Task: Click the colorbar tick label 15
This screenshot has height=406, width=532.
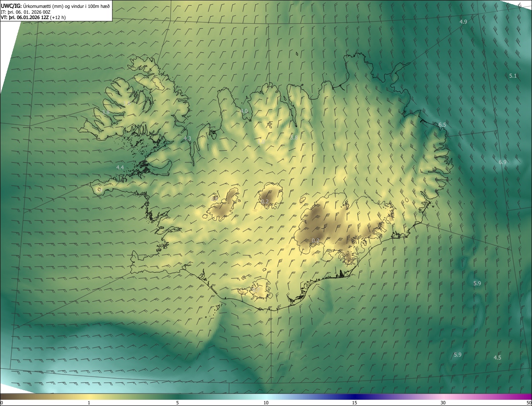Action: [x=355, y=403]
